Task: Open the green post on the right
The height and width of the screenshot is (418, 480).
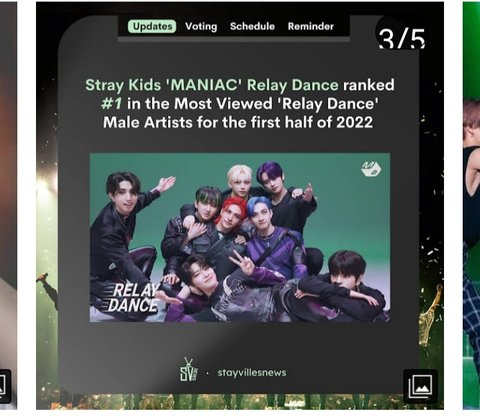Action: click(x=471, y=205)
